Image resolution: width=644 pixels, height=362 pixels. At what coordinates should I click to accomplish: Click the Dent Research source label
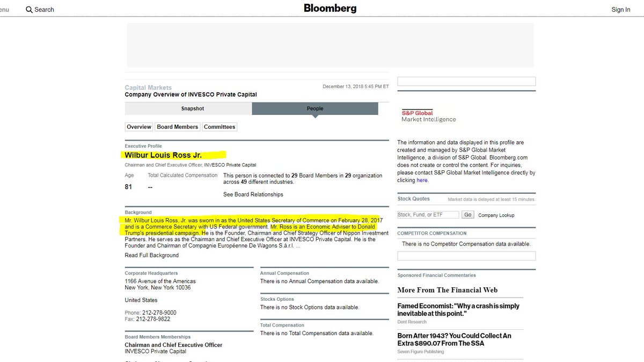[412, 322]
